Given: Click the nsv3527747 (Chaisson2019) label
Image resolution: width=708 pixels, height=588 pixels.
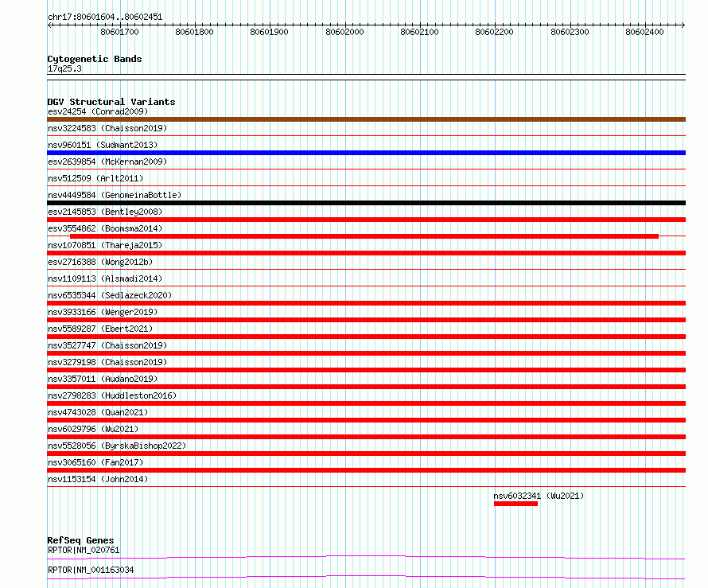Looking at the screenshot, I should 107,345.
